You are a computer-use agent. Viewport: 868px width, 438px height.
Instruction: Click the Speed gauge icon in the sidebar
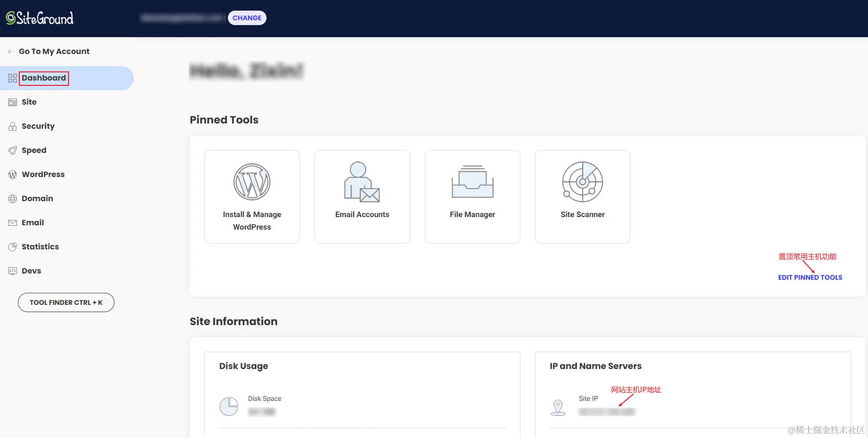pyautogui.click(x=12, y=150)
